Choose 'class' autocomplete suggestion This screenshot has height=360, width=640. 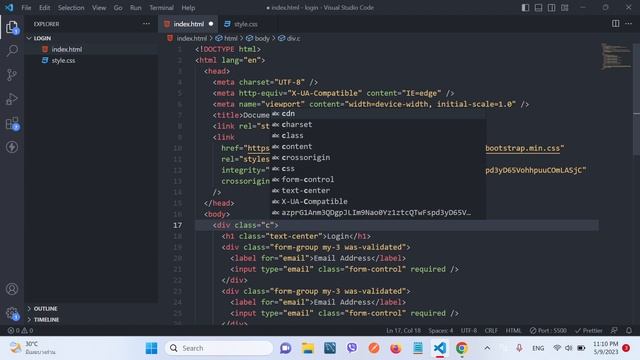(378, 136)
